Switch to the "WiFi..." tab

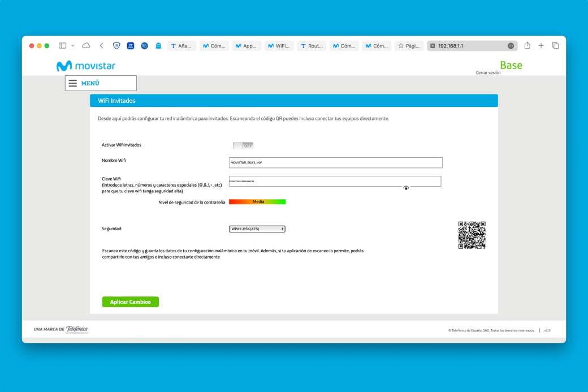[x=279, y=46]
